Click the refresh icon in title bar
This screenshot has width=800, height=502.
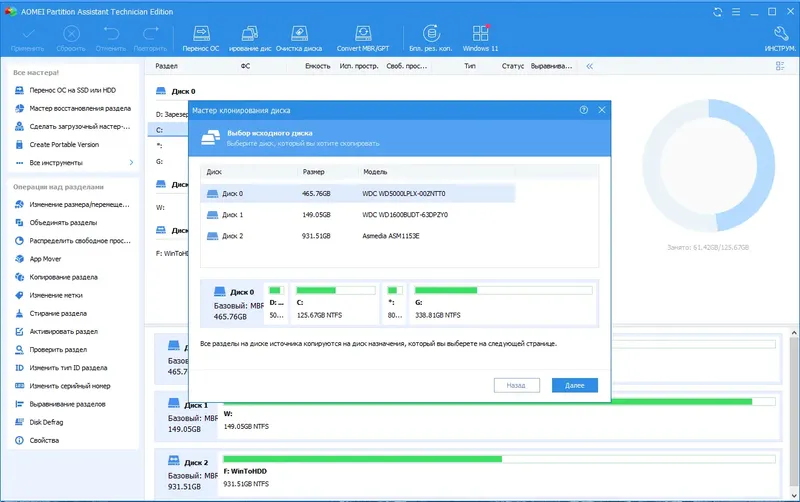717,12
